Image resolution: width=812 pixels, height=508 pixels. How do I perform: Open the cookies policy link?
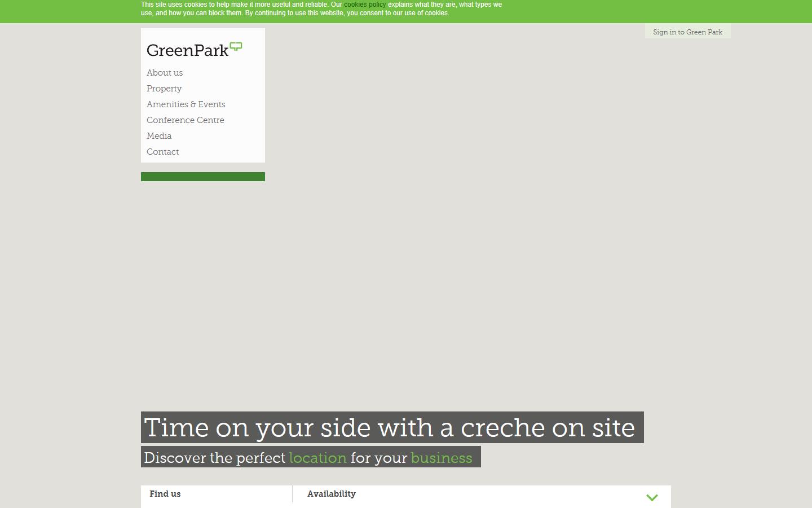365,5
